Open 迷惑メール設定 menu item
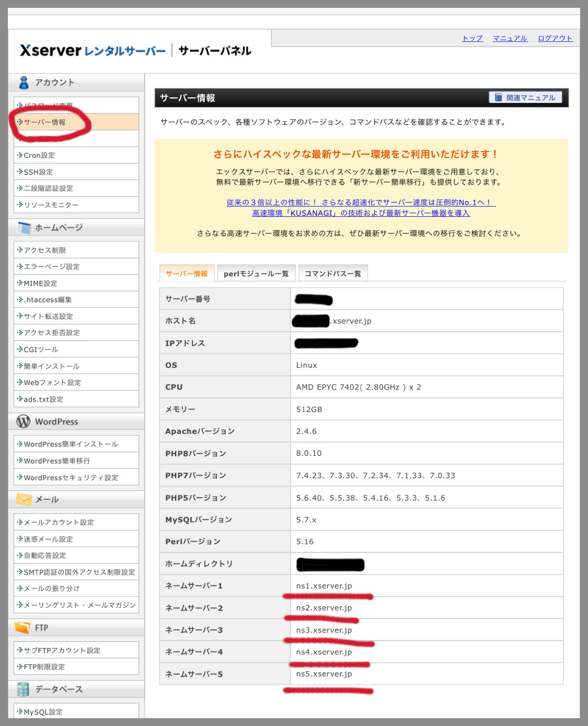 tap(76, 539)
